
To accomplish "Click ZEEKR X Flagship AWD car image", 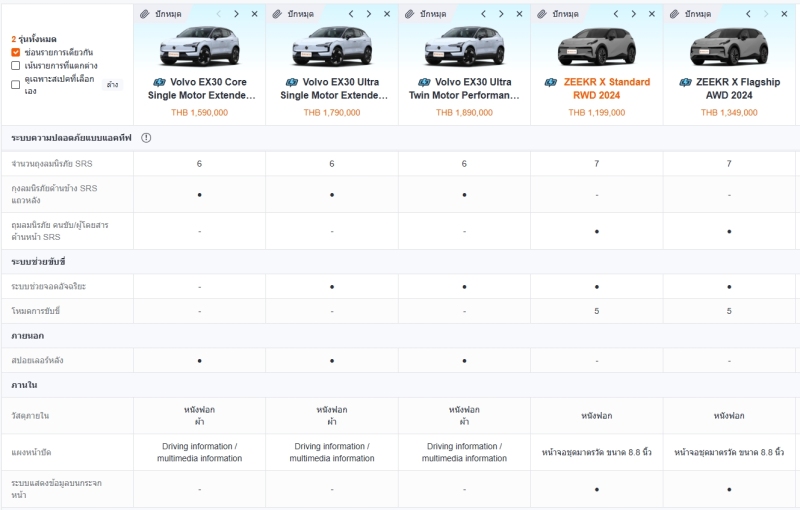I will pos(729,46).
